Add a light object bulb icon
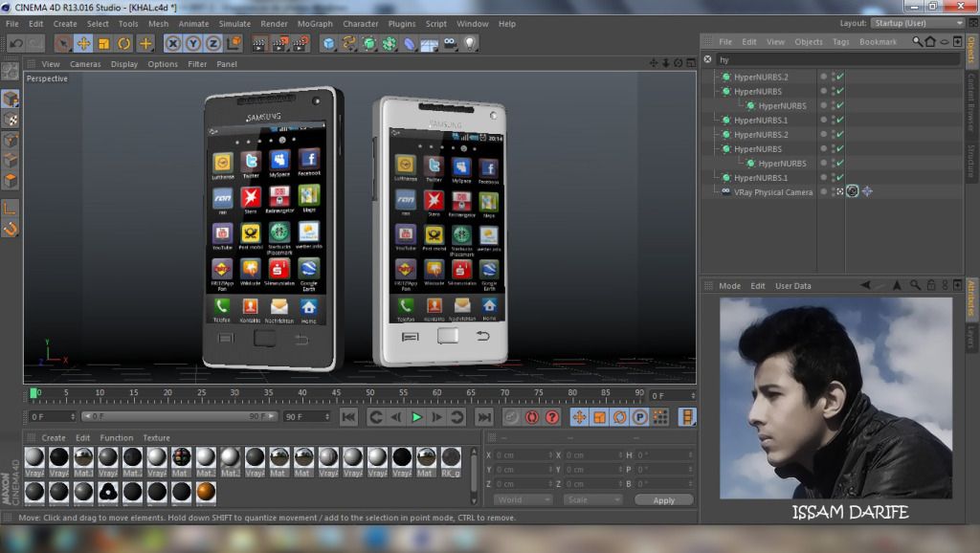 click(x=470, y=43)
